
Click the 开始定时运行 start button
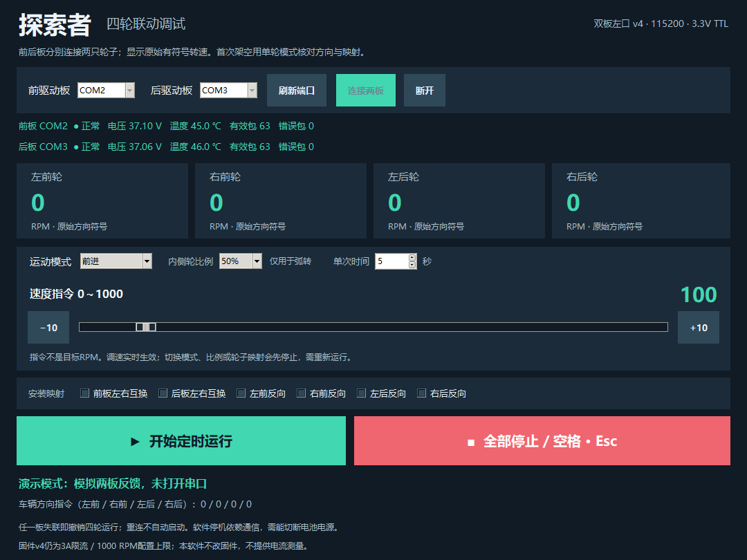click(x=181, y=441)
